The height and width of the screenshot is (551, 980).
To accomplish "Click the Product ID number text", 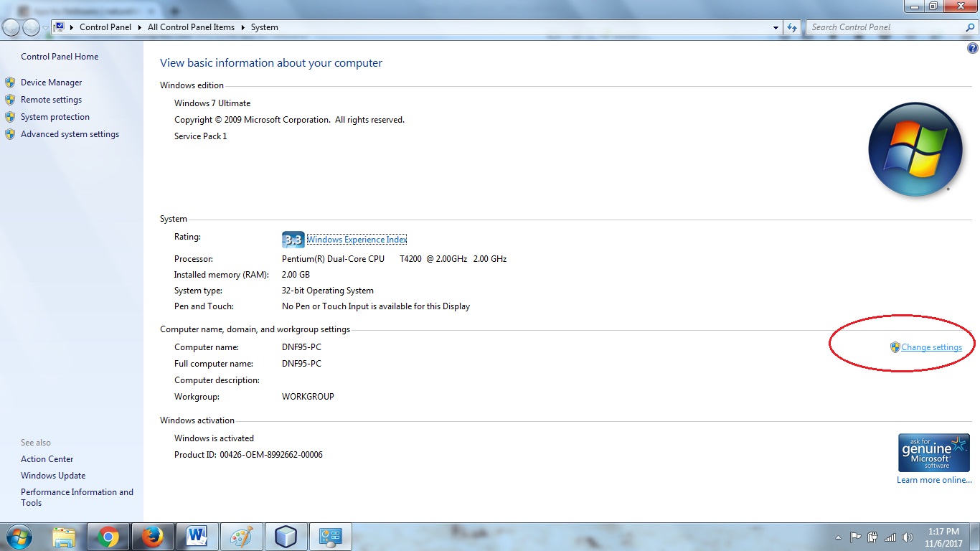I will pyautogui.click(x=271, y=455).
